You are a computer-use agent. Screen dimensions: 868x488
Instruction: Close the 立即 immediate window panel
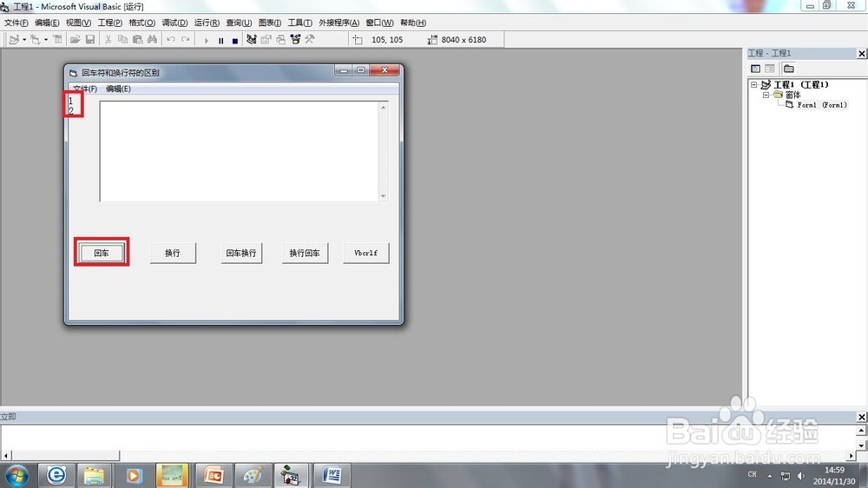[x=861, y=417]
